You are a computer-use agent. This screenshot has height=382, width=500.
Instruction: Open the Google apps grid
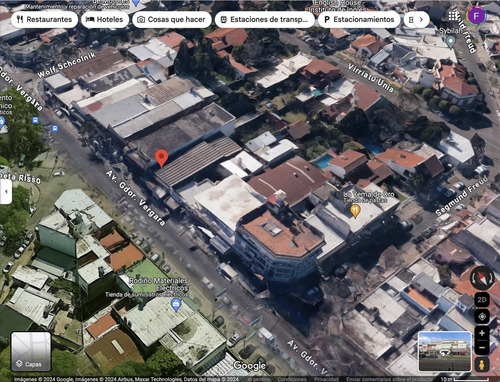pos(453,16)
